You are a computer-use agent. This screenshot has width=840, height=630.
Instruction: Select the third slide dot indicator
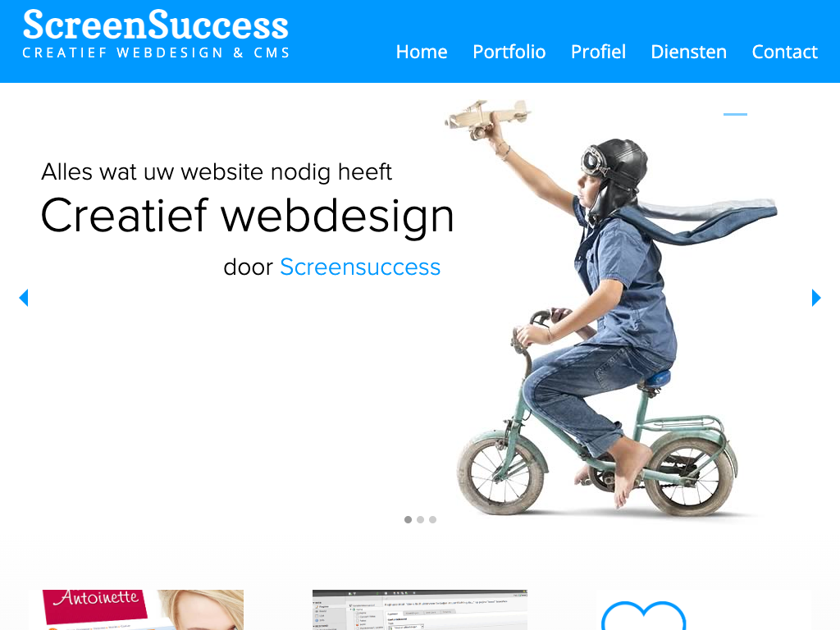click(433, 519)
